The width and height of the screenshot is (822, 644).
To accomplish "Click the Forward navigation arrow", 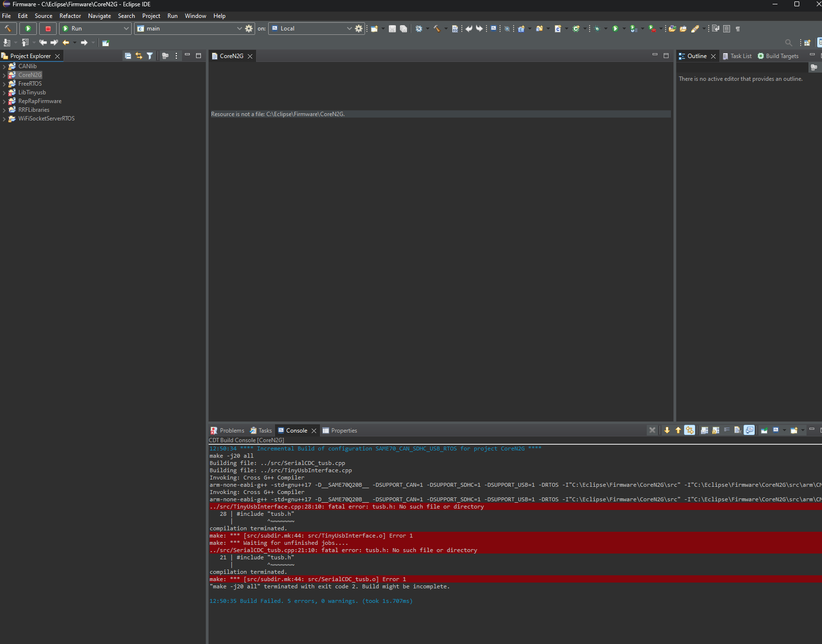I will pos(84,43).
